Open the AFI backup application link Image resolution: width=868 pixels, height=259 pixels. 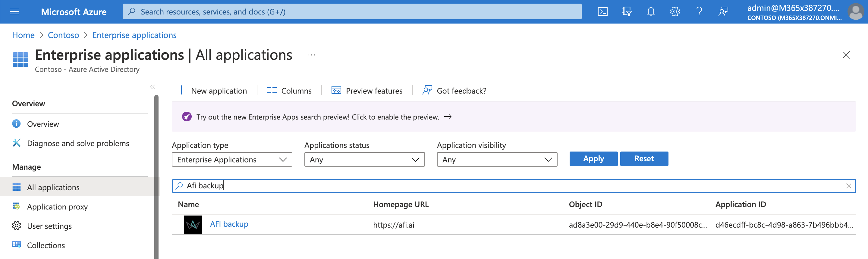[229, 224]
